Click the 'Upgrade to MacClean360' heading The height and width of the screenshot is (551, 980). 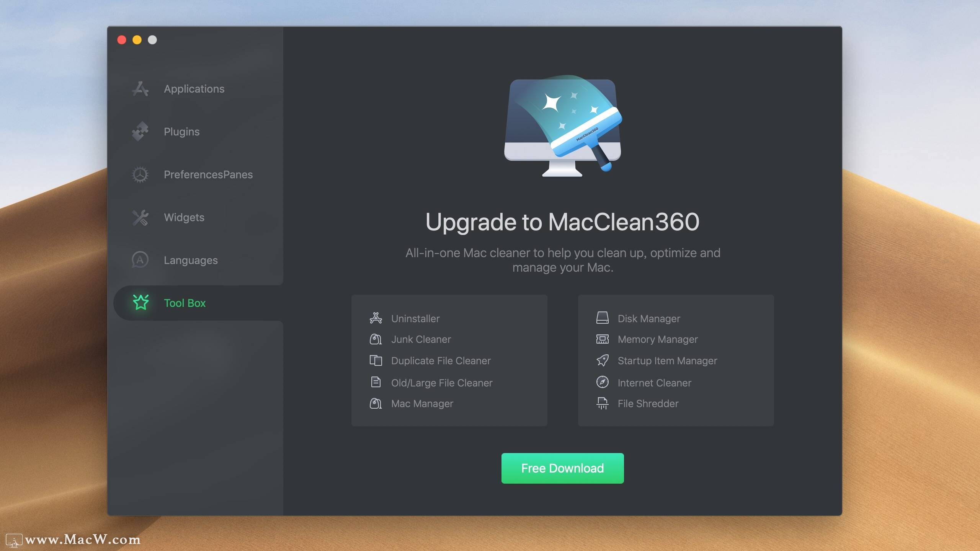pyautogui.click(x=562, y=222)
